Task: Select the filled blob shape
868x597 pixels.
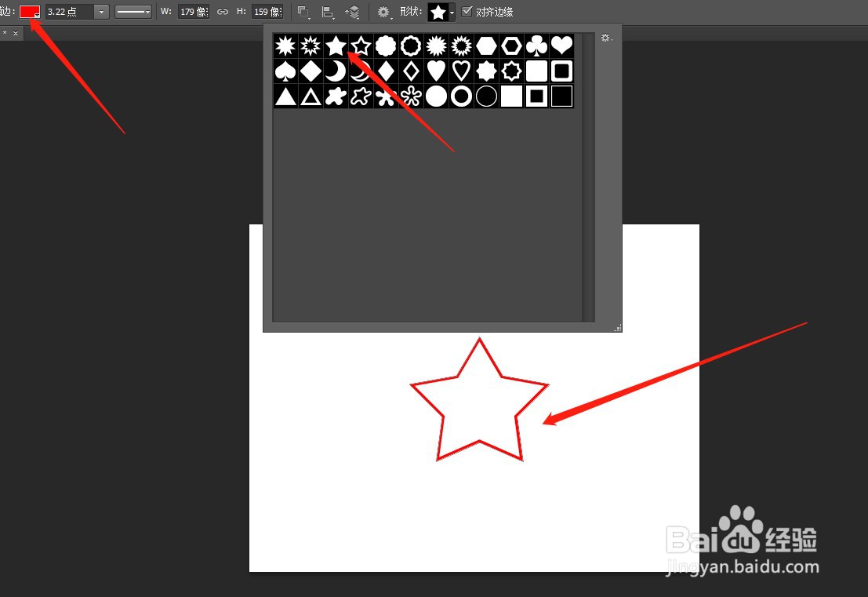Action: [336, 96]
